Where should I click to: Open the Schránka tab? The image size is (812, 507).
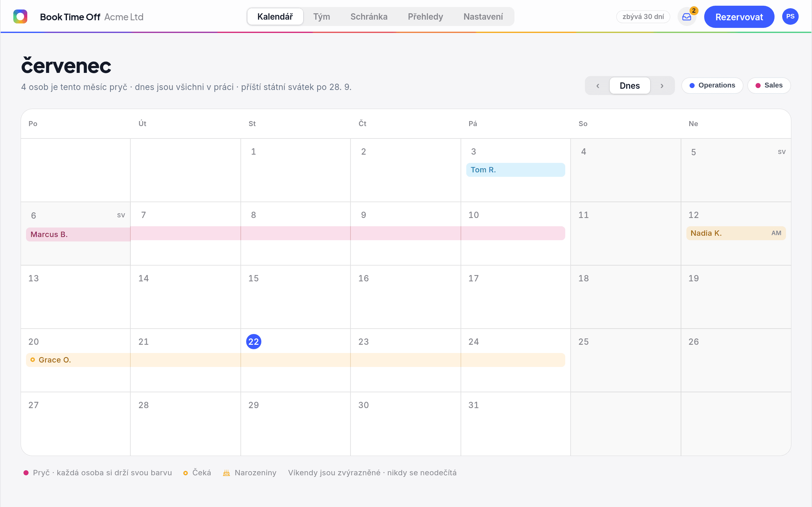point(369,17)
